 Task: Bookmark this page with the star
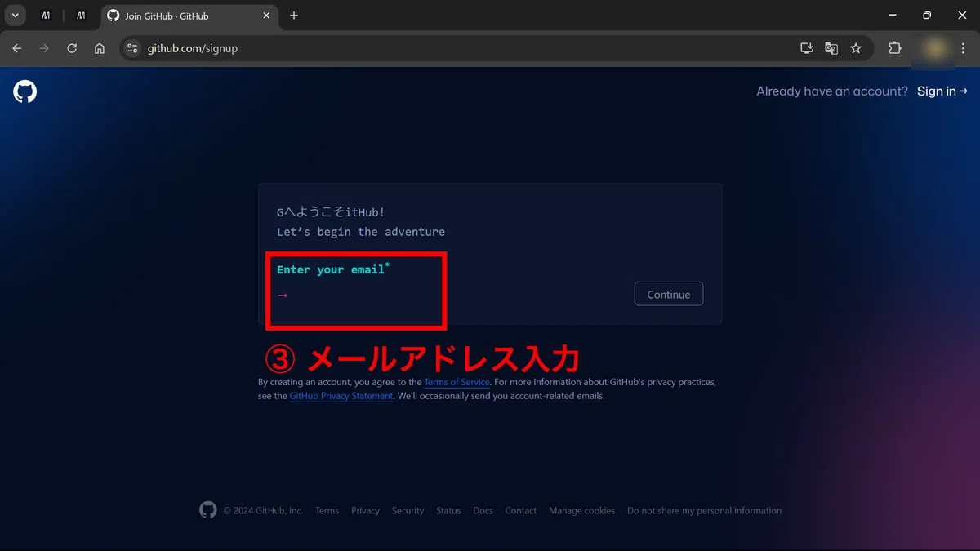[856, 48]
